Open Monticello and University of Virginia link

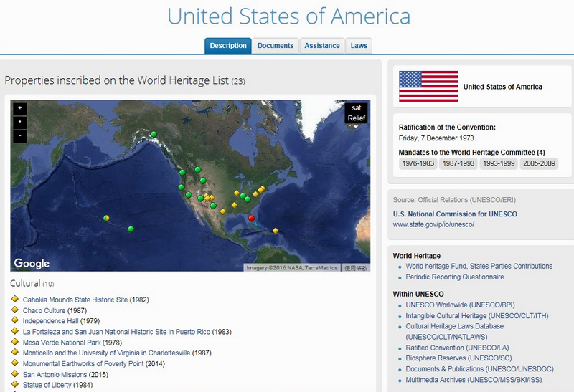tap(106, 353)
